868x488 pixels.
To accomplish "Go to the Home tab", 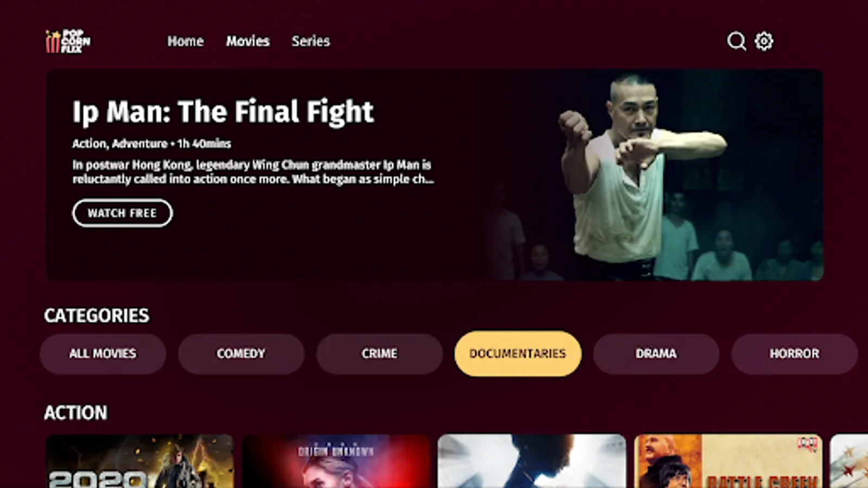I will (x=186, y=41).
